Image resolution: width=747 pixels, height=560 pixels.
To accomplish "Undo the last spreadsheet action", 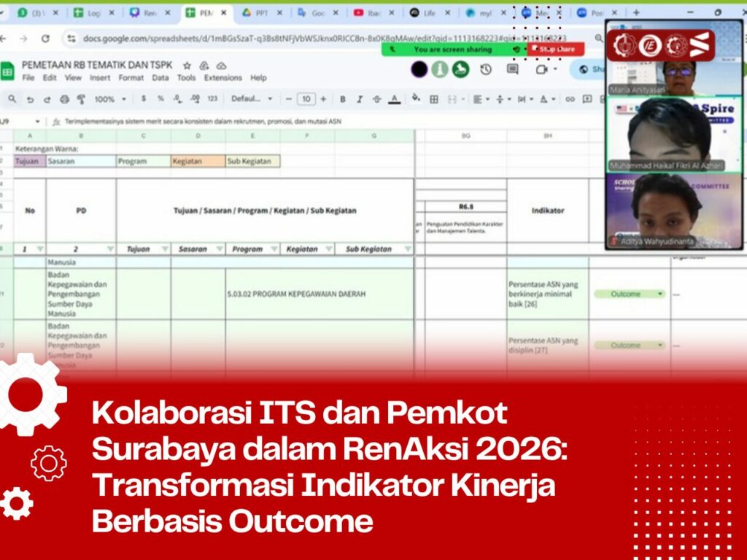I will (30, 99).
